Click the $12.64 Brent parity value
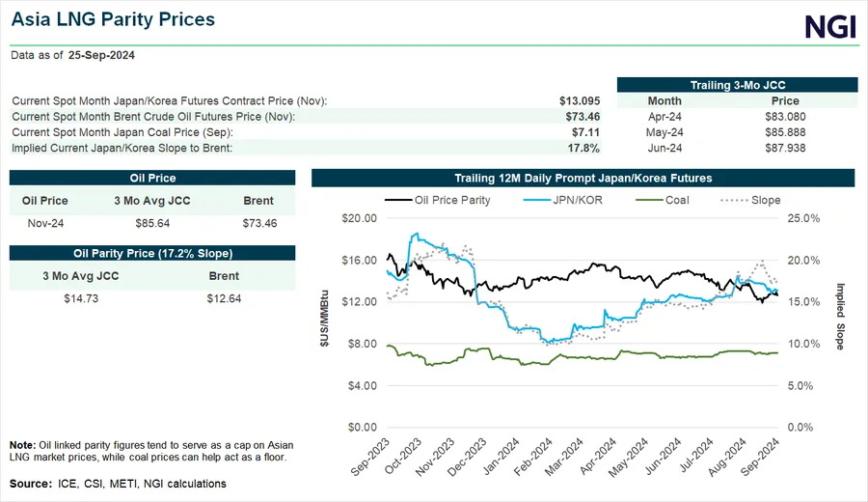Screen dimensions: 868x502 [224, 298]
